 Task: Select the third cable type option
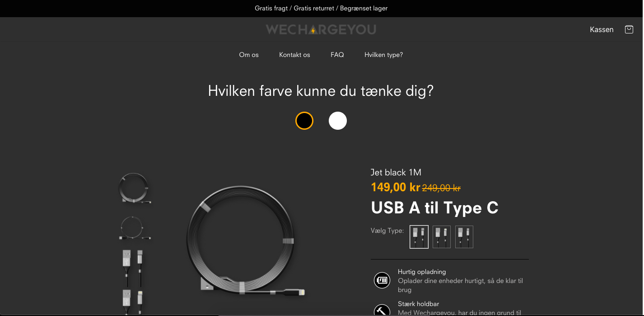[x=464, y=237]
